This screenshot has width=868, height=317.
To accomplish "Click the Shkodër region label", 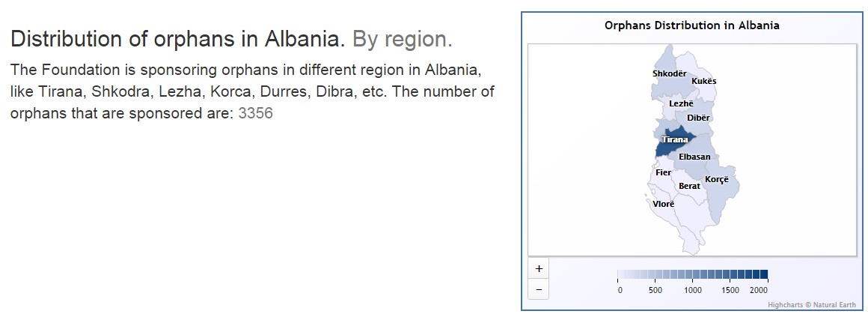I will coord(669,73).
